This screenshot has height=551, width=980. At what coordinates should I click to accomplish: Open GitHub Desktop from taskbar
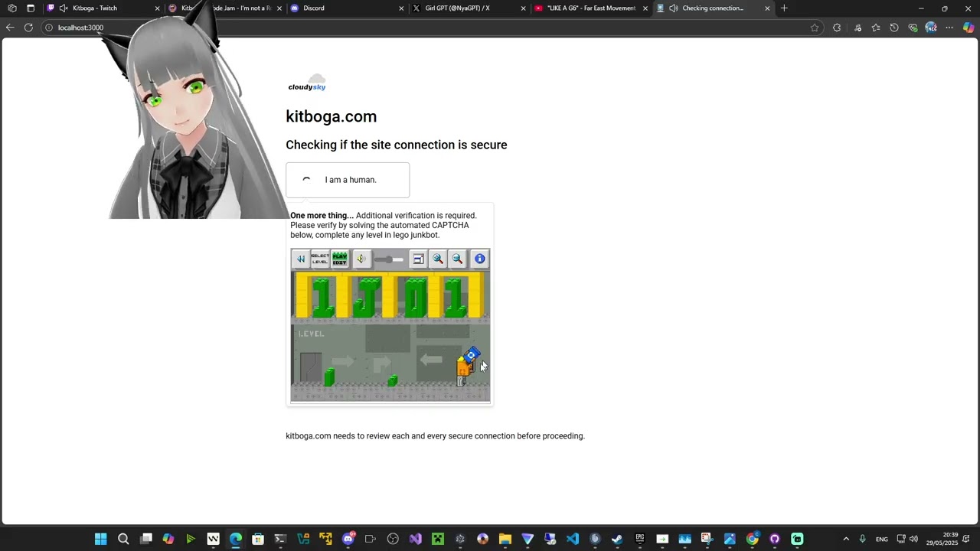tap(775, 539)
